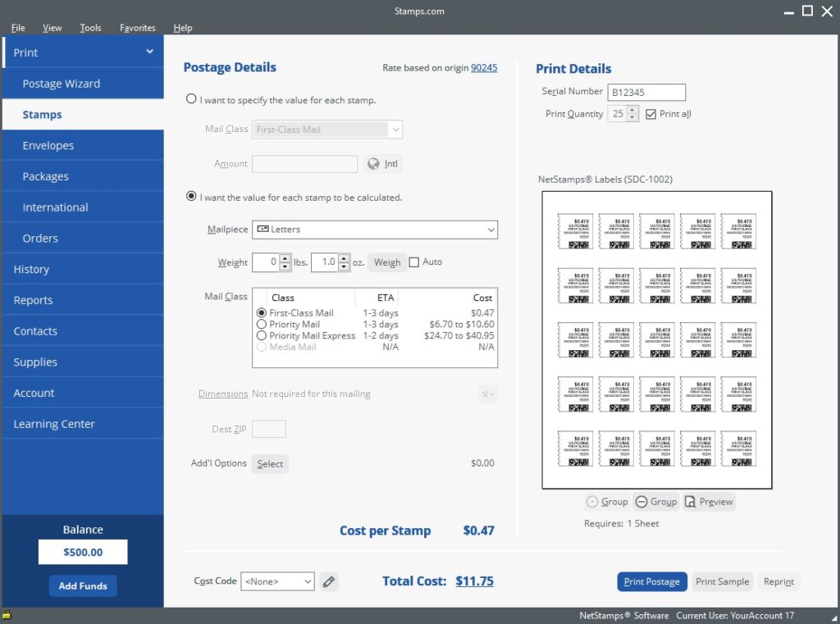Open the Help menu
Image resolution: width=840 pixels, height=624 pixels.
tap(183, 28)
